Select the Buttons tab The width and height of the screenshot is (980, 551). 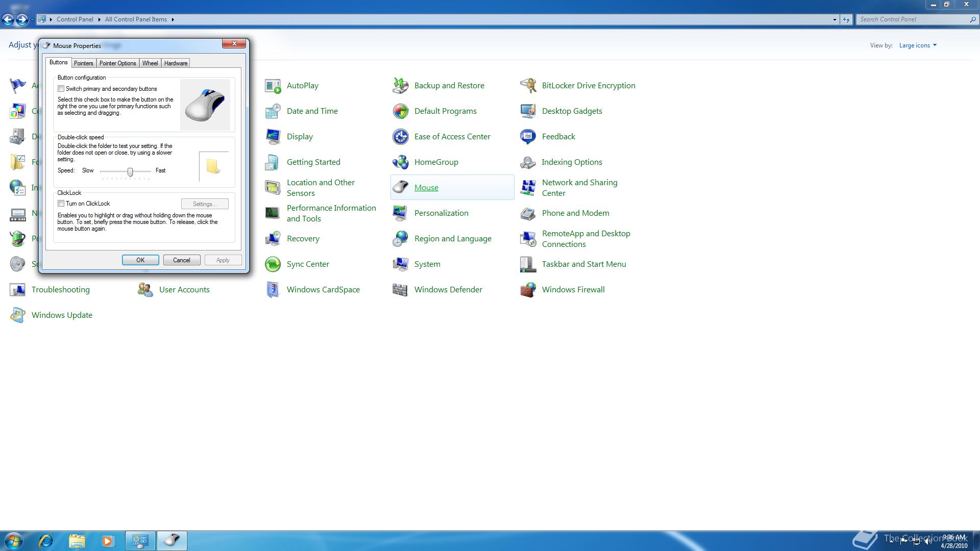[x=58, y=62]
